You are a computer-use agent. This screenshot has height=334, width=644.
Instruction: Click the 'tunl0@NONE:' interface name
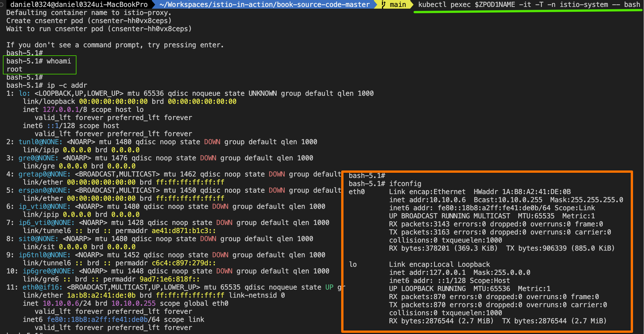[40, 142]
